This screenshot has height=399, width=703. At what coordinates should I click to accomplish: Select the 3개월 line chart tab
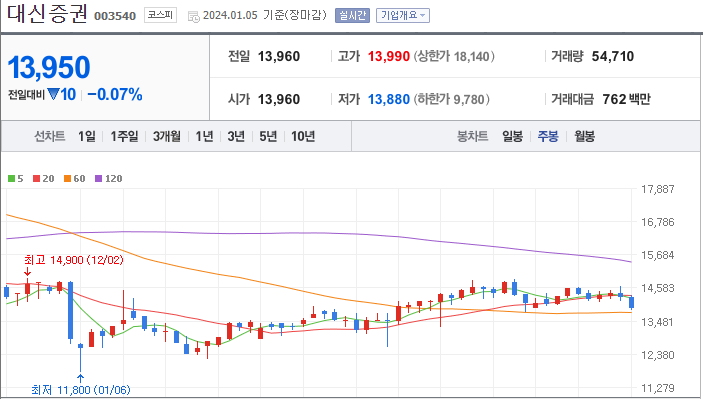pos(167,136)
